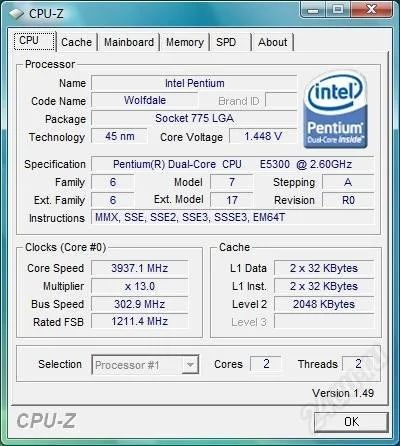Switch to the Cache tab
Viewport: 400px width, 446px height.
pos(76,42)
